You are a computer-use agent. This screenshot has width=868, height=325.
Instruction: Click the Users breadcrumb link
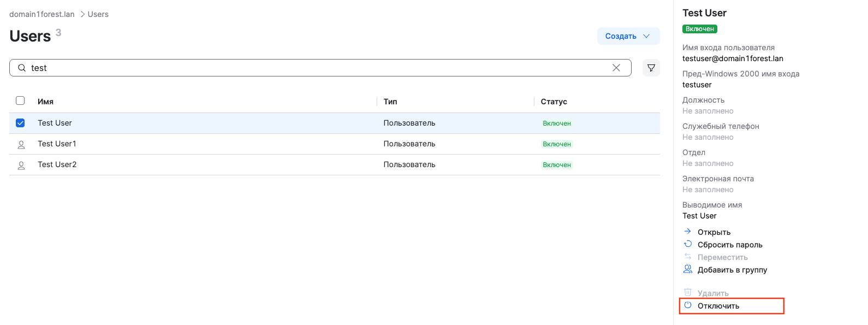click(98, 14)
